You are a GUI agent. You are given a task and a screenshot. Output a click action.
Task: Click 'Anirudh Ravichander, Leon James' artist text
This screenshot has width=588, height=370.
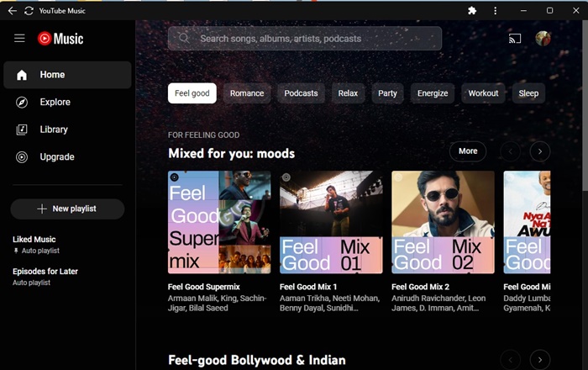click(x=438, y=304)
